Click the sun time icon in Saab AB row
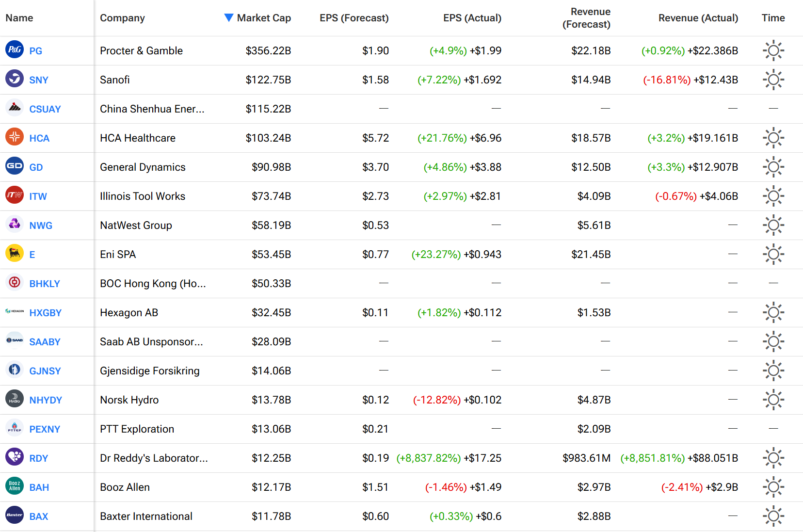 tap(773, 341)
